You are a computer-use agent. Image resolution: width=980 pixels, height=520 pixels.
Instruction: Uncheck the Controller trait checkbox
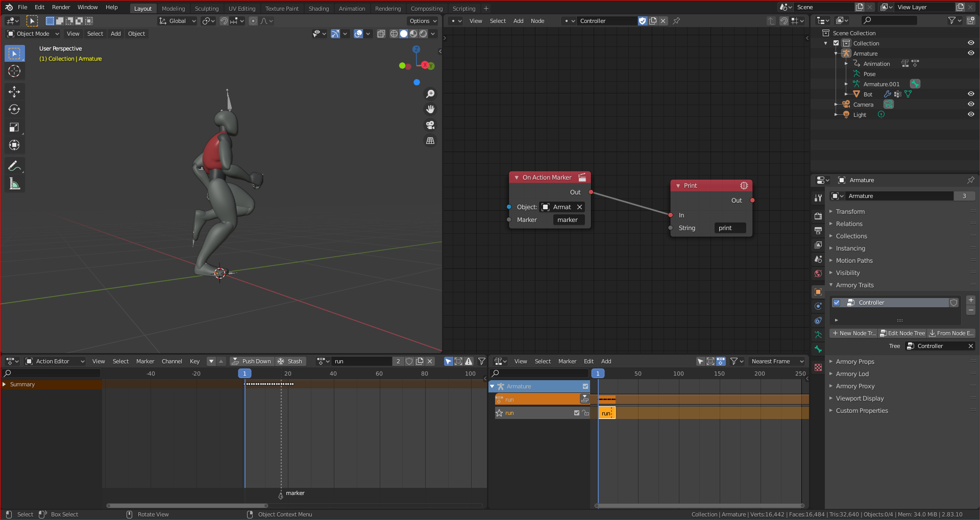pyautogui.click(x=837, y=303)
